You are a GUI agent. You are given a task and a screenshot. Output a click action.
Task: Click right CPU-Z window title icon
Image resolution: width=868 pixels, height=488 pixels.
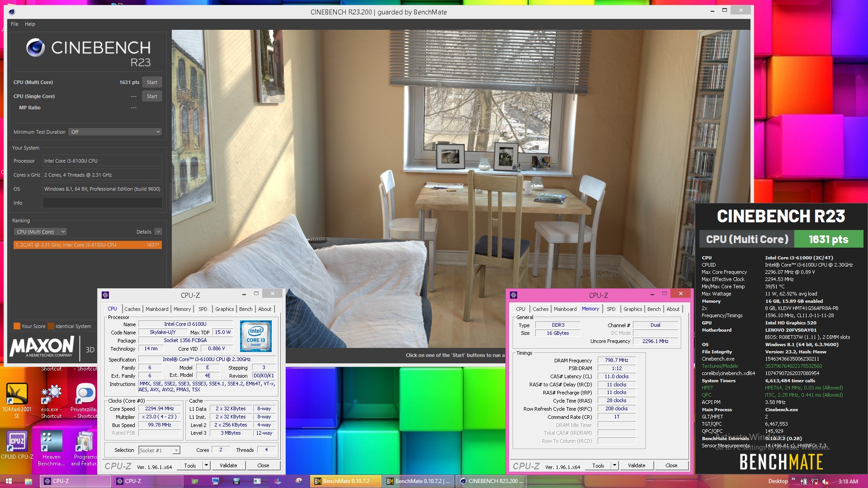click(x=514, y=295)
